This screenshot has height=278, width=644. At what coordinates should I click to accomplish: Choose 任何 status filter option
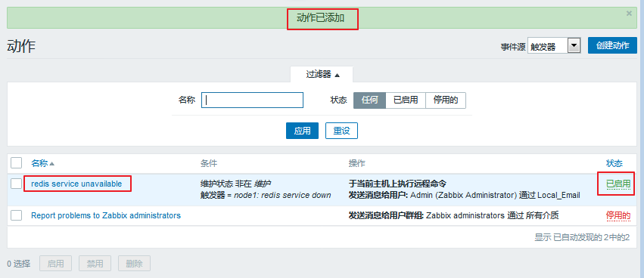[x=369, y=100]
